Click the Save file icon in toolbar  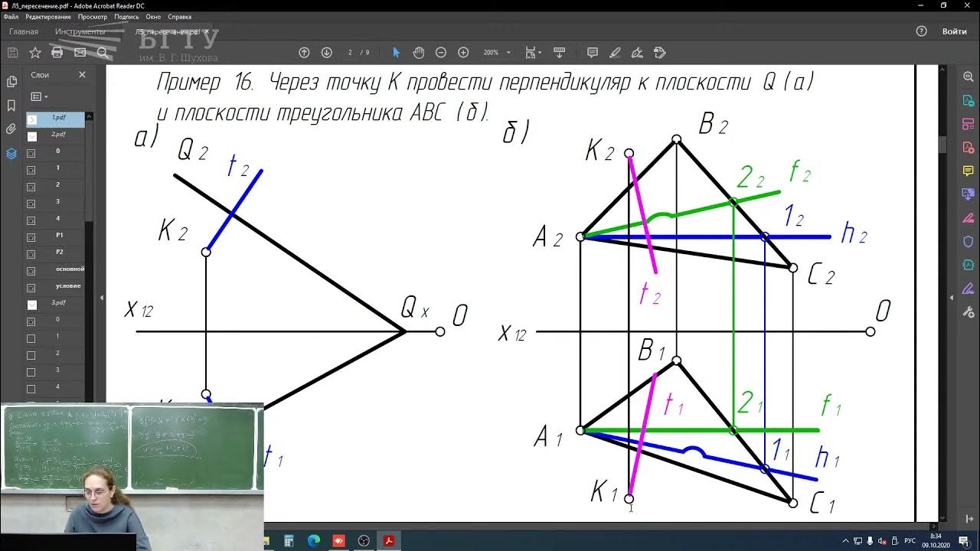tap(12, 53)
